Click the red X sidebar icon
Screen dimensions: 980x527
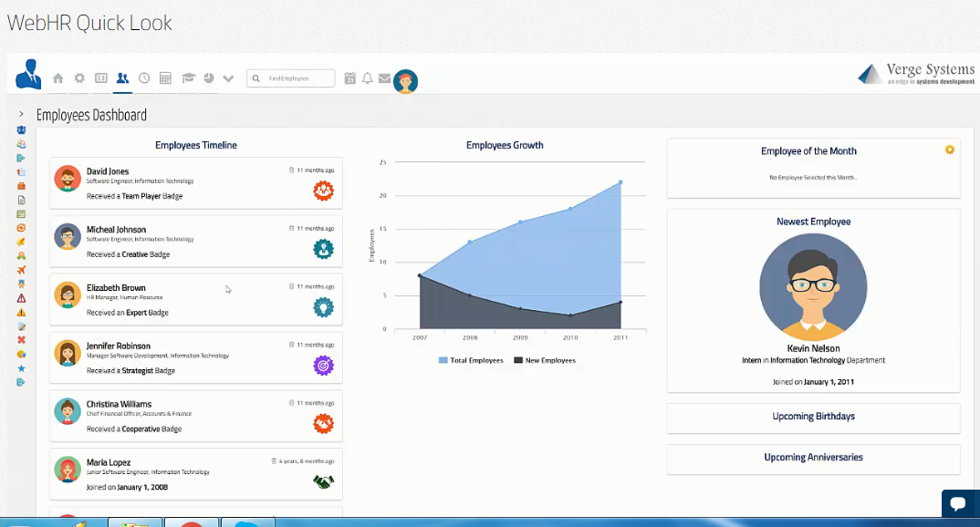point(21,340)
